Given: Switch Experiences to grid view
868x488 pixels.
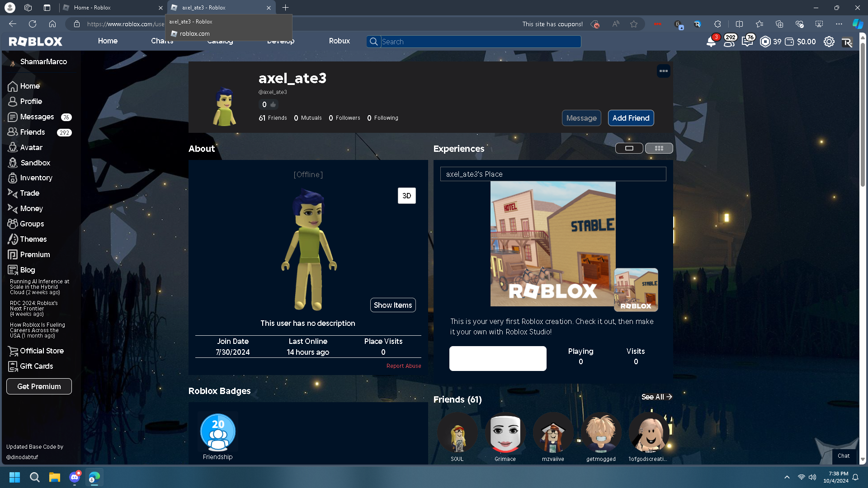Looking at the screenshot, I should click(x=659, y=148).
